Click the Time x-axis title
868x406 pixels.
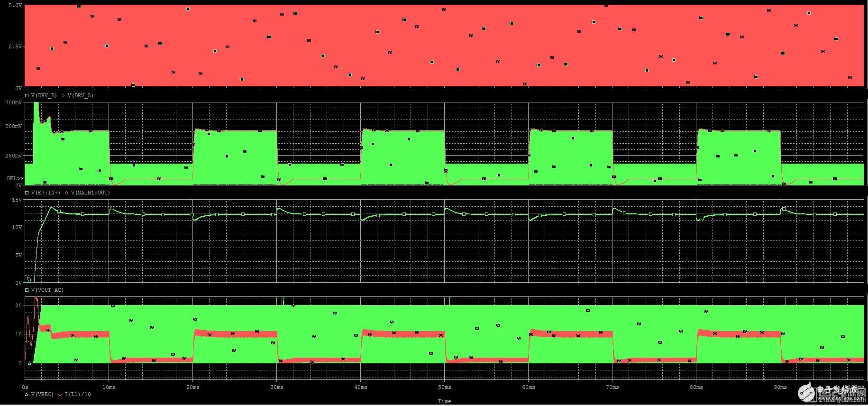tap(444, 402)
